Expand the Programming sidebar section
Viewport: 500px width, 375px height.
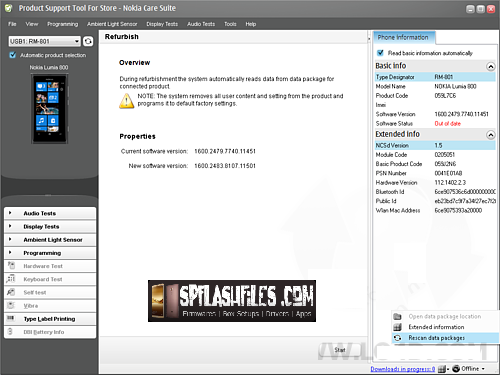coord(50,253)
